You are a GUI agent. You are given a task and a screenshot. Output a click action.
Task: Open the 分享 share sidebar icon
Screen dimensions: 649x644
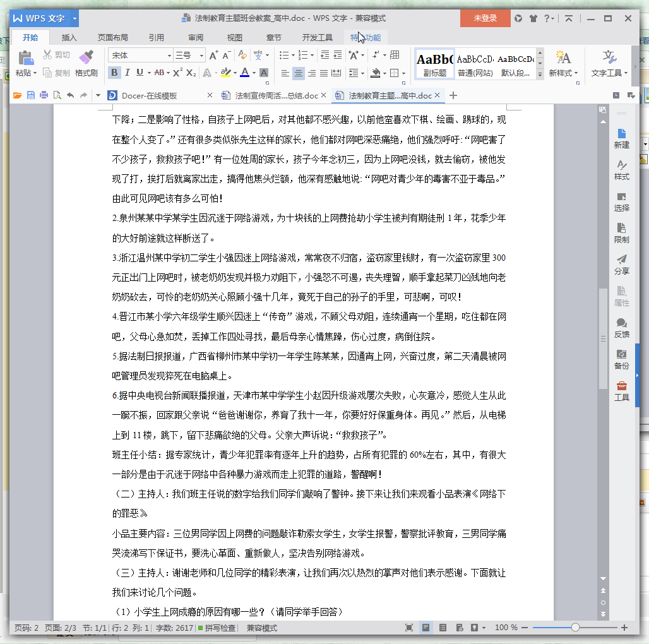pyautogui.click(x=621, y=265)
